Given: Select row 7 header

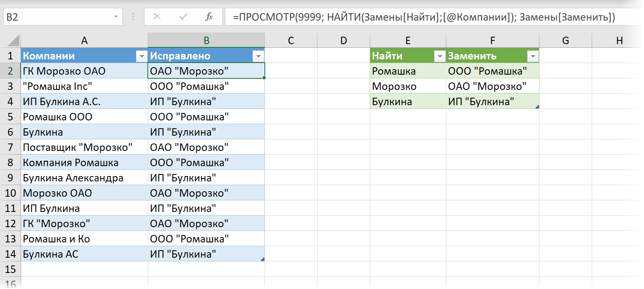Looking at the screenshot, I should click(x=10, y=147).
